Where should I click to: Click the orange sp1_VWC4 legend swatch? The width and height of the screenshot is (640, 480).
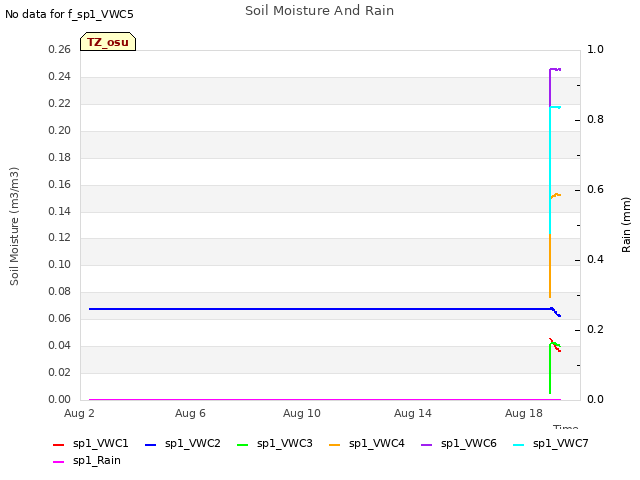[335, 444]
